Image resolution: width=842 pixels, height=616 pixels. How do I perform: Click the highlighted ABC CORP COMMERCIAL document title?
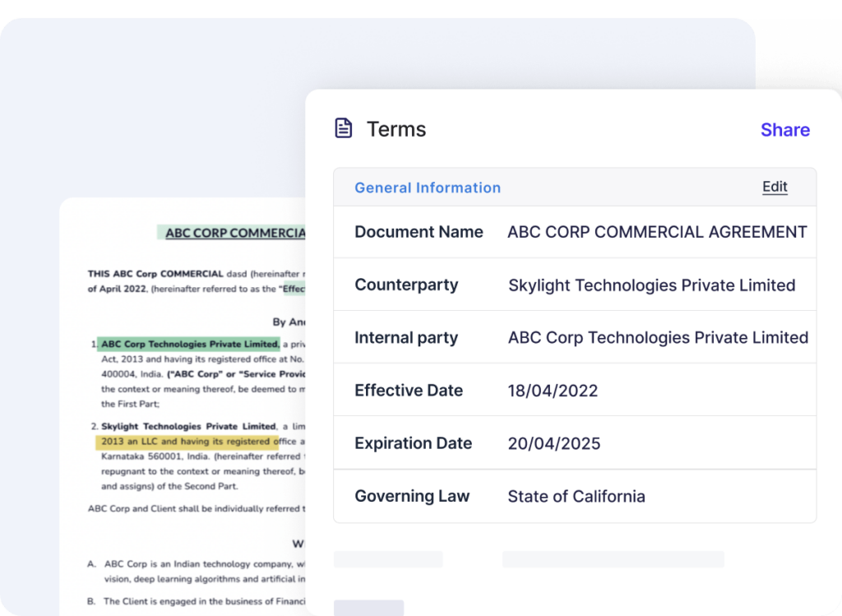[233, 233]
